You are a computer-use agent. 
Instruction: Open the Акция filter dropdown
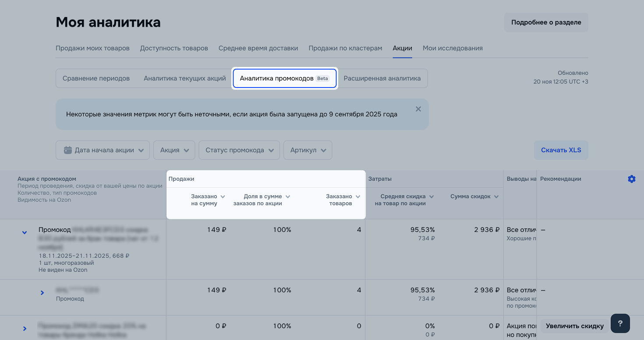pos(174,150)
